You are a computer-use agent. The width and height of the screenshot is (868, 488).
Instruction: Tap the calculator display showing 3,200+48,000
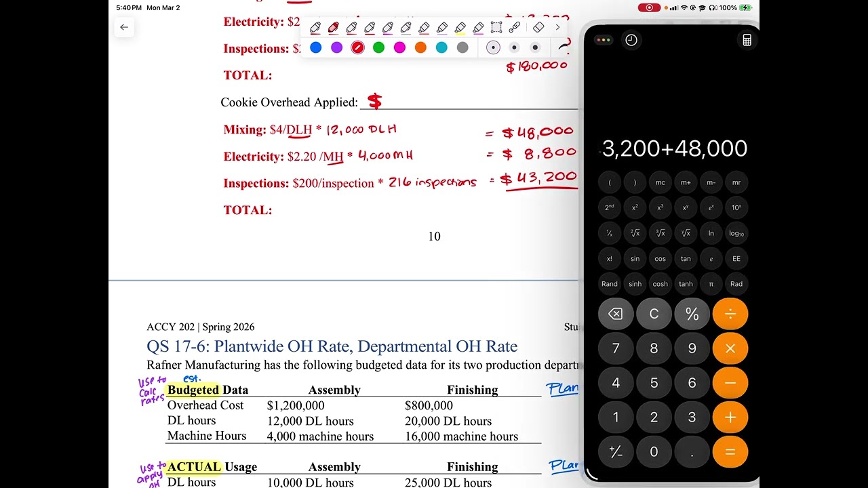point(674,148)
